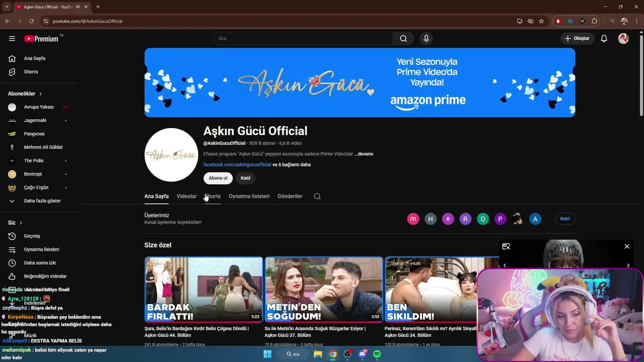Viewport: 644px width, 362px height.
Task: Click member avatar letter m
Action: coord(413,219)
